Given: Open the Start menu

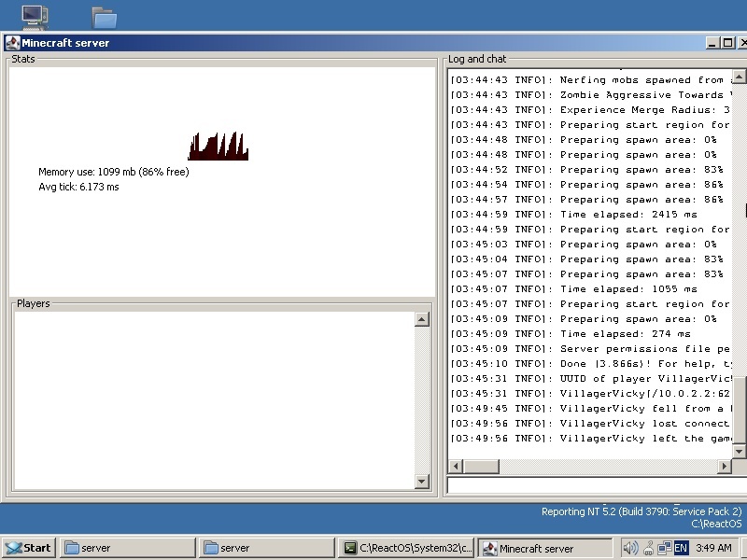Looking at the screenshot, I should point(29,548).
